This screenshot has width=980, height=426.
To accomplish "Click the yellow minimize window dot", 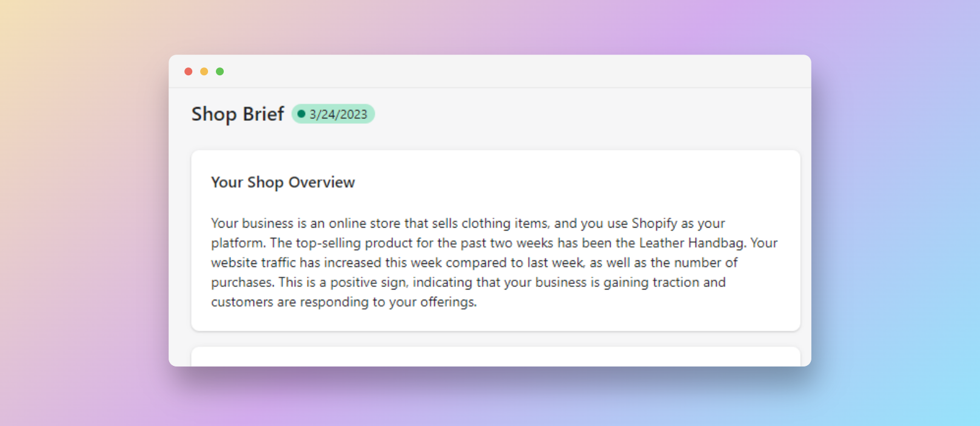I will [x=204, y=72].
